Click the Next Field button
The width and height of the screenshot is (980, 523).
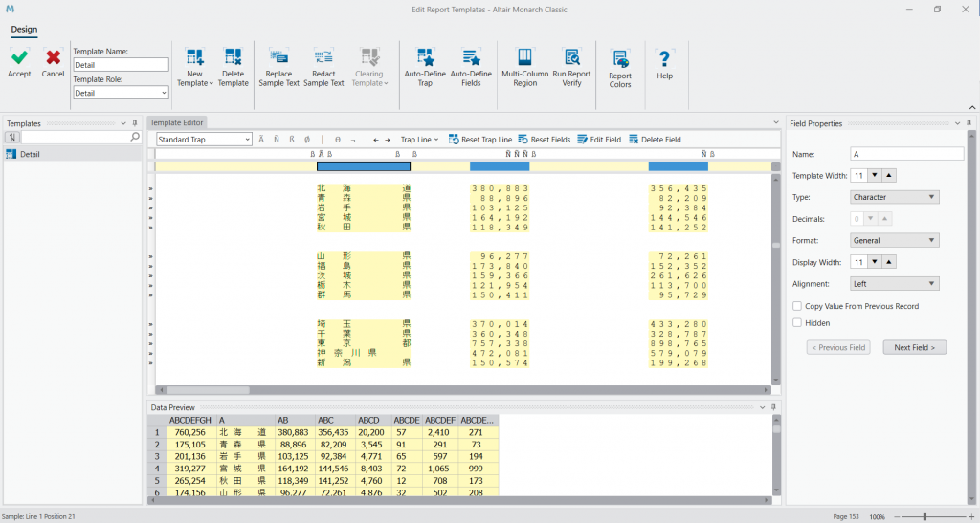(914, 347)
